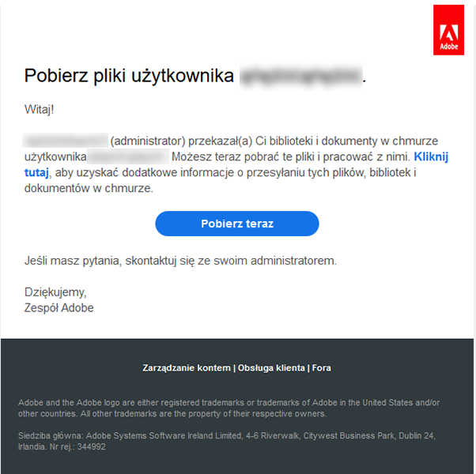Click the Dziękujemy closing line
This screenshot has width=476, height=474.
click(55, 292)
